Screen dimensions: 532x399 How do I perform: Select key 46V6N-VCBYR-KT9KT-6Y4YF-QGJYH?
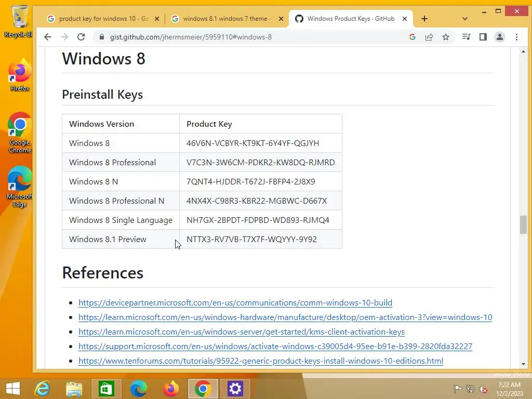click(x=253, y=143)
